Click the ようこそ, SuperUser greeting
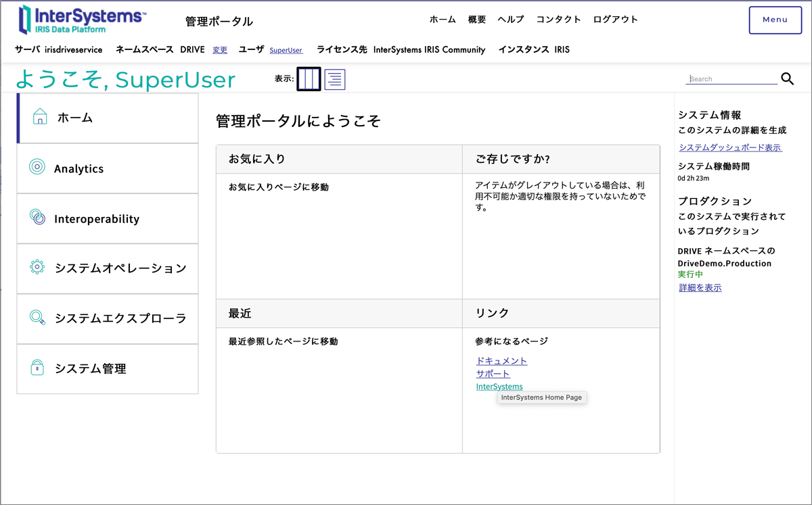 (x=125, y=80)
